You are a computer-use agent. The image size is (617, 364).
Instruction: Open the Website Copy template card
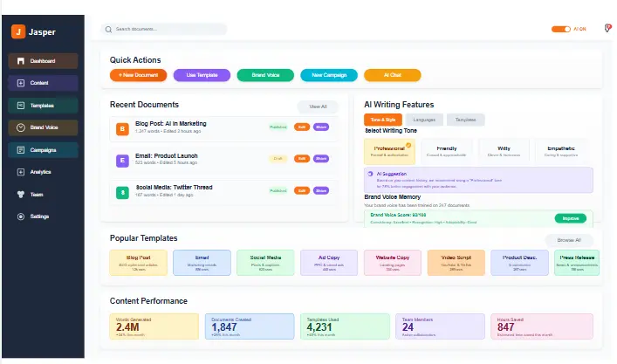tap(393, 263)
